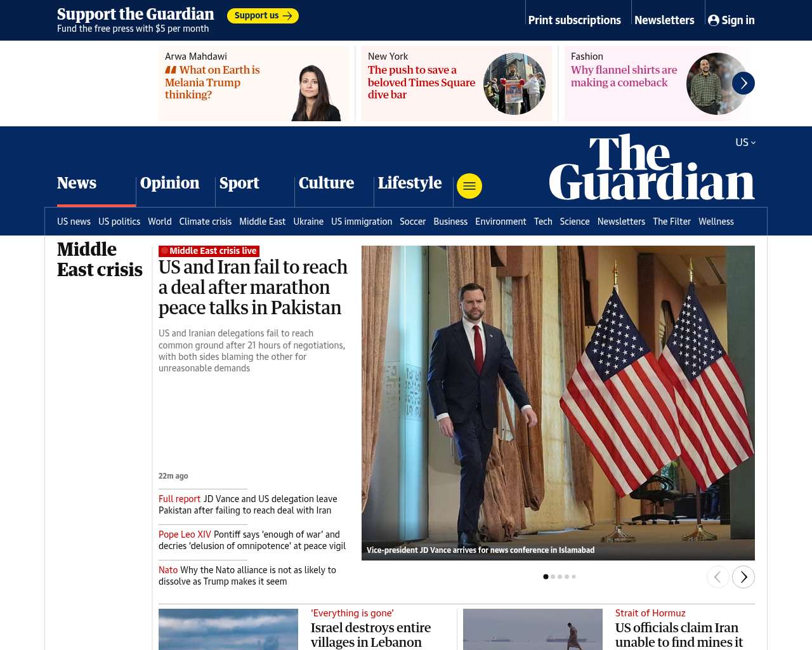
Task: Open Print subscriptions link
Action: pyautogui.click(x=575, y=20)
